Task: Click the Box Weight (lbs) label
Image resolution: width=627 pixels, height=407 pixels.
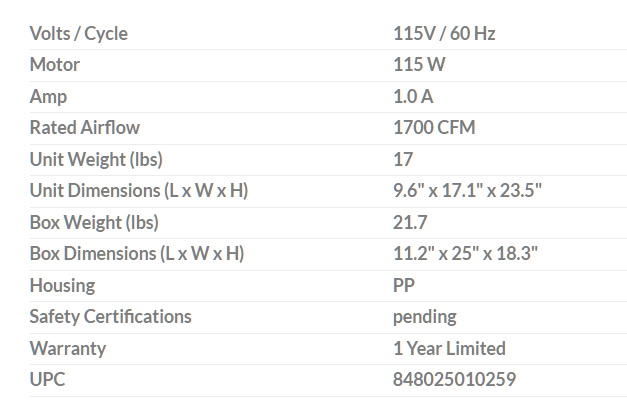Action: [94, 223]
